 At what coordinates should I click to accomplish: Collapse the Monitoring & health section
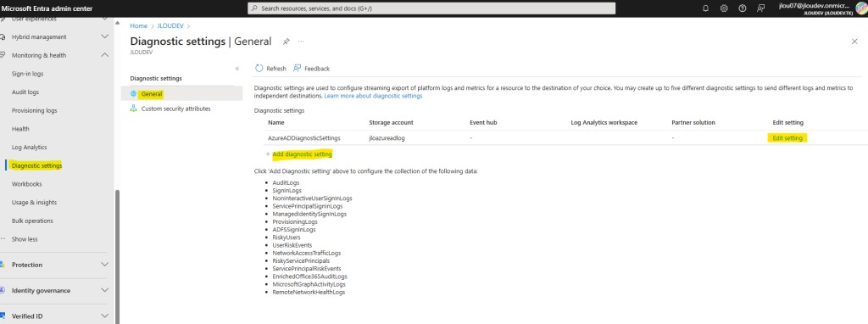pyautogui.click(x=104, y=55)
